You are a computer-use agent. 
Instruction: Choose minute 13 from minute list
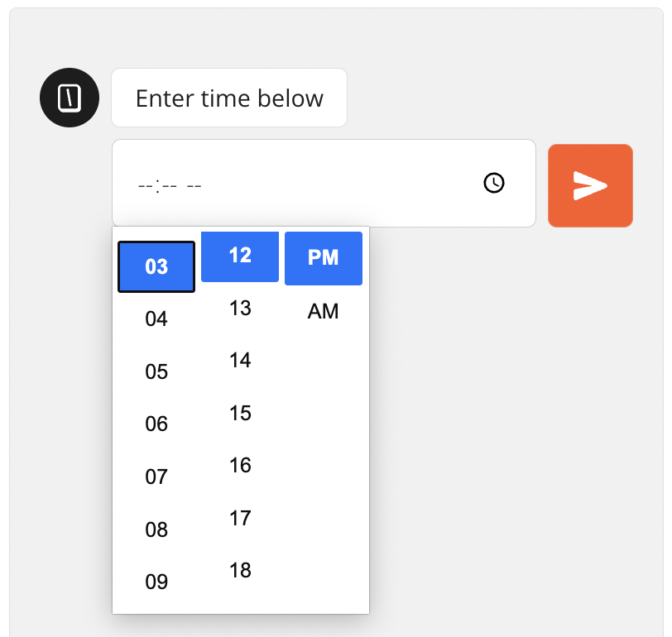coord(240,309)
